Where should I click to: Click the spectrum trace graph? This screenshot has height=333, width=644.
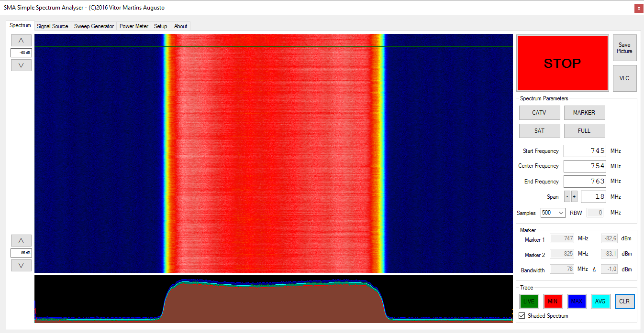pyautogui.click(x=273, y=299)
